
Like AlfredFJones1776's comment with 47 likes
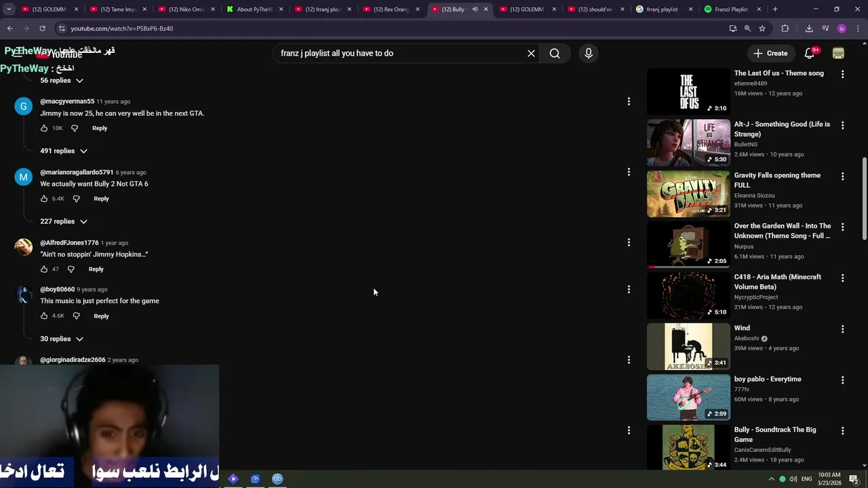[44, 269]
